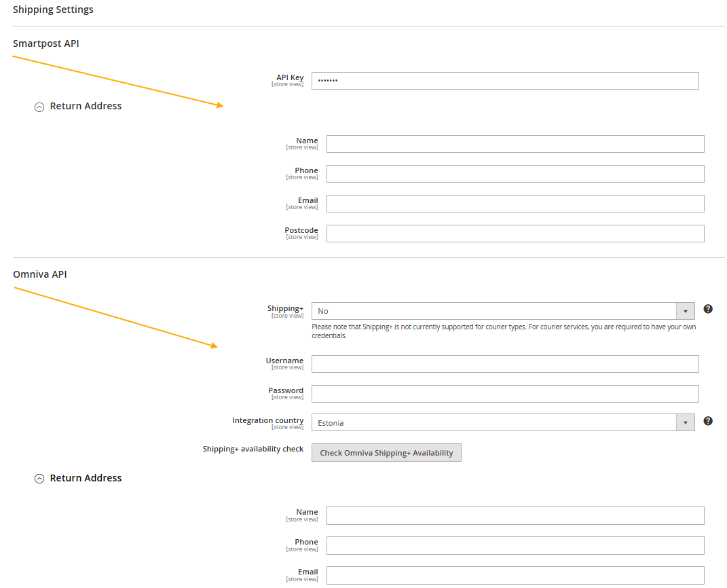
Task: Click the Shipping Settings heading
Action: coord(53,10)
